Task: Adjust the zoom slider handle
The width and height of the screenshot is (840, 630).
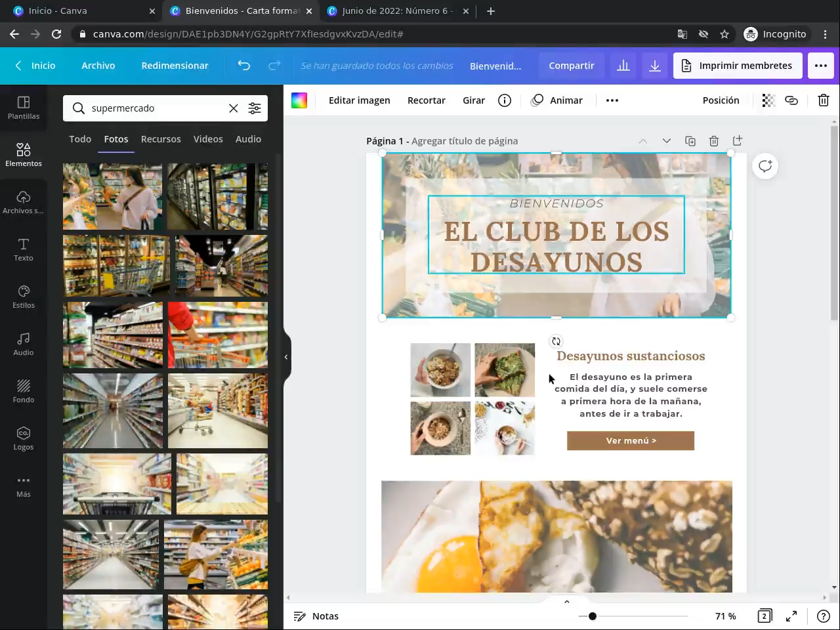Action: coord(593,616)
